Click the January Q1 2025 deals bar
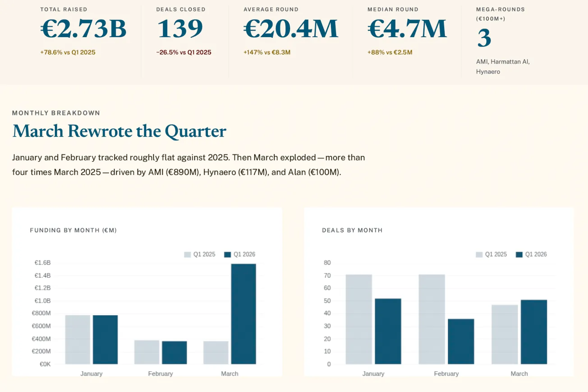 pos(359,319)
